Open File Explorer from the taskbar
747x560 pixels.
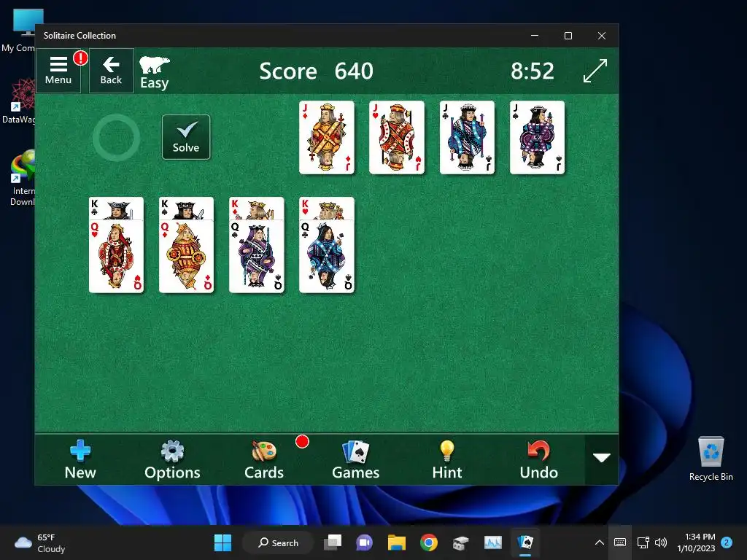(396, 542)
